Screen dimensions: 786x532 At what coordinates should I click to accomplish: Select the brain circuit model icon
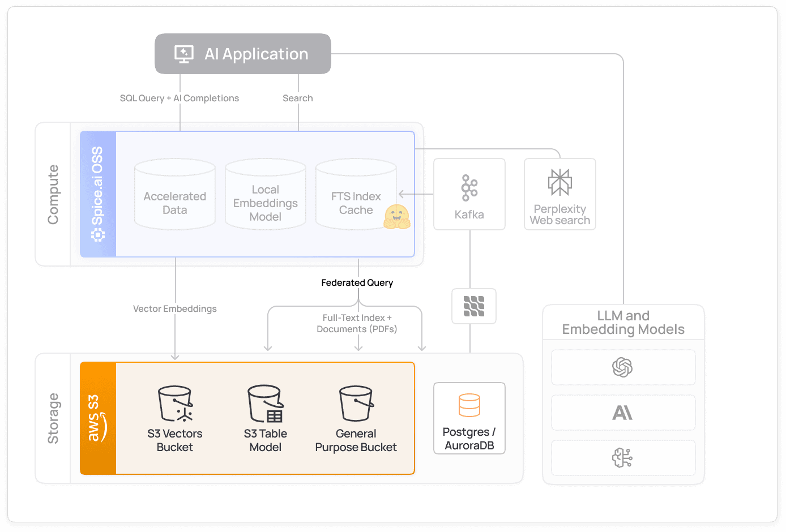tap(623, 458)
